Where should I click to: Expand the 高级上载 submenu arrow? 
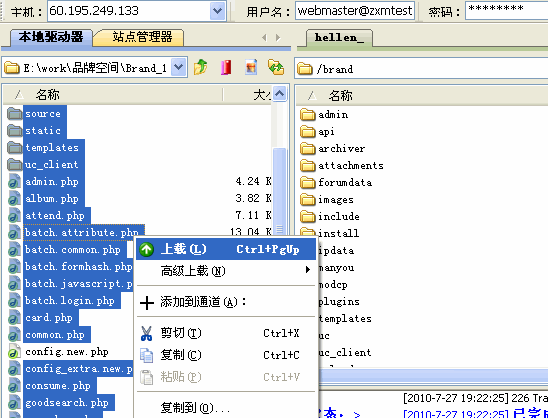coord(308,269)
